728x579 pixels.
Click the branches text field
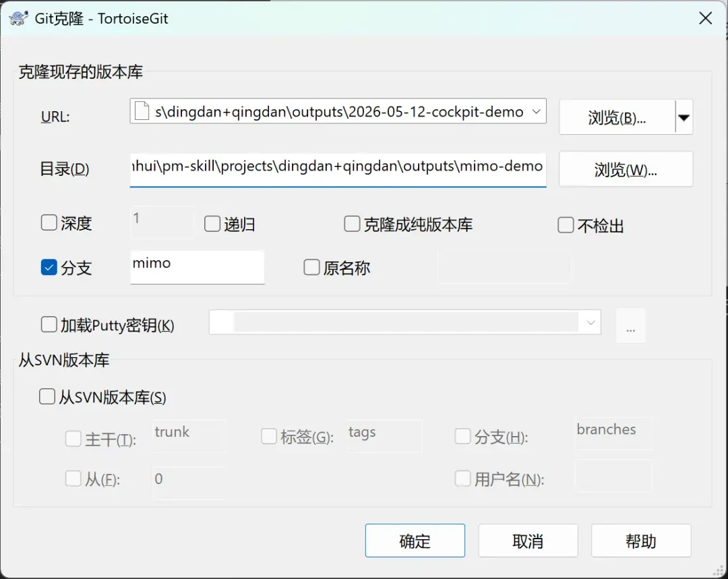[613, 433]
